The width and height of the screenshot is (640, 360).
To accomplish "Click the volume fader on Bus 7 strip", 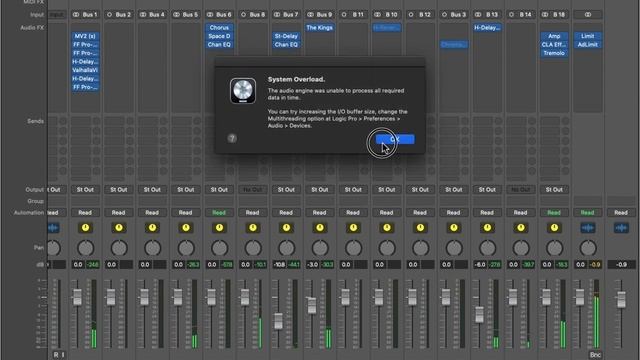I will click(278, 321).
